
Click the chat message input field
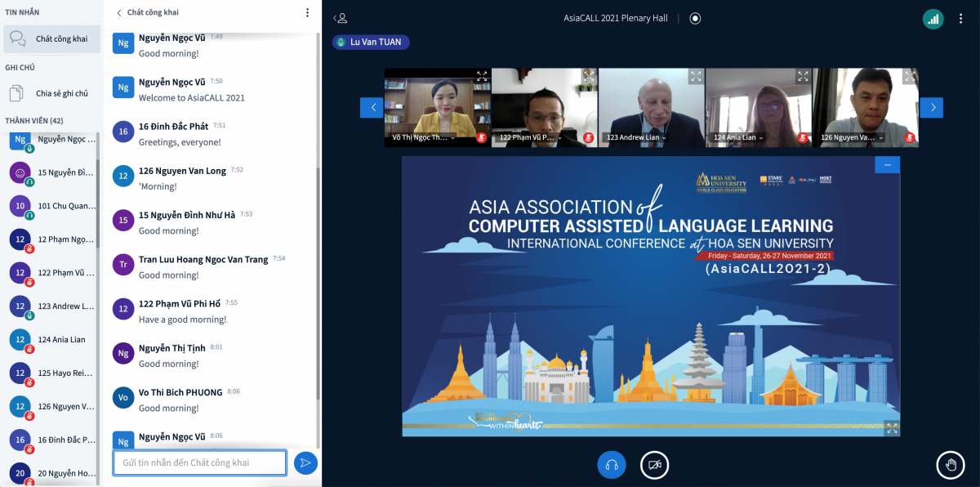[x=199, y=463]
